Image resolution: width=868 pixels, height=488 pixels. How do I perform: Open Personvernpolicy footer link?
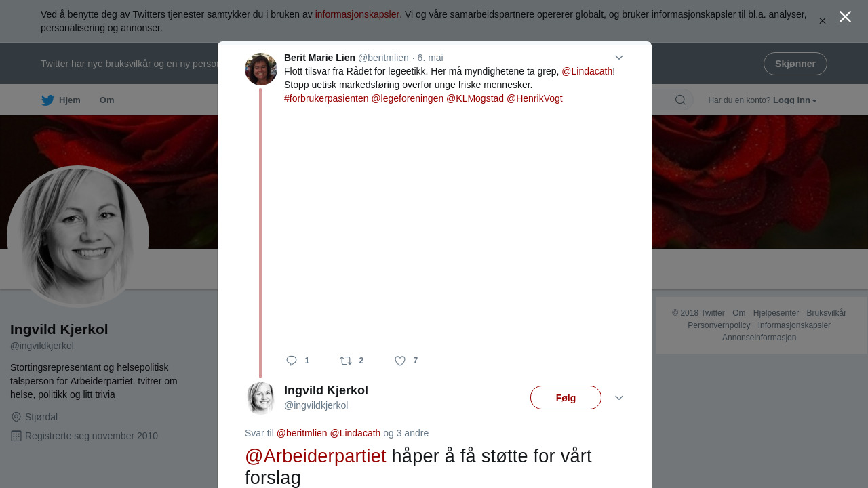click(x=719, y=325)
